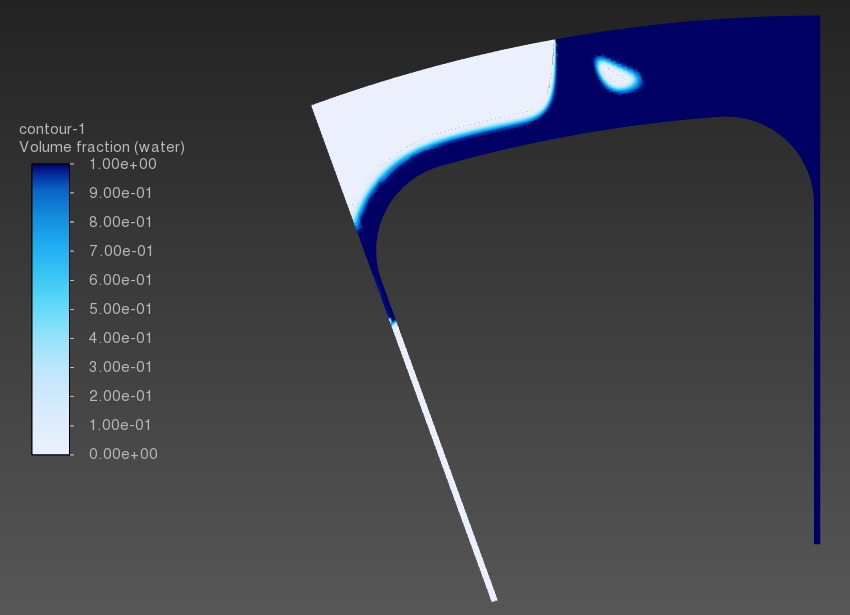Screen dimensions: 850x615
Task: Click the Volume fraction (water) label
Action: click(x=102, y=147)
